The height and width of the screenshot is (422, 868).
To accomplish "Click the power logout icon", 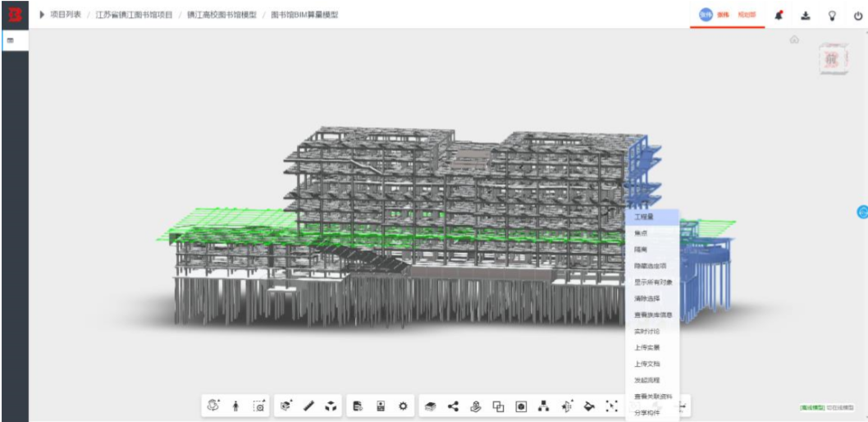I will [857, 16].
